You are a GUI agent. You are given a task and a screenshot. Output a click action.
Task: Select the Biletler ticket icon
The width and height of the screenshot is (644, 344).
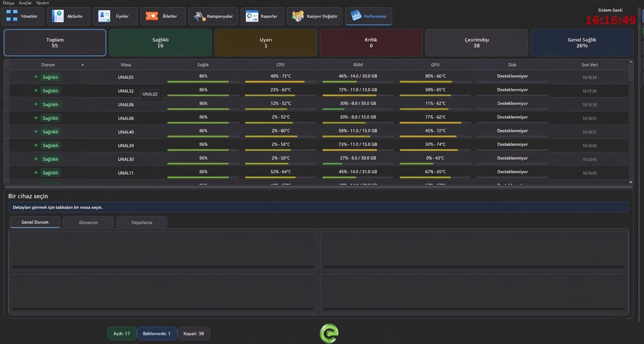pos(152,16)
